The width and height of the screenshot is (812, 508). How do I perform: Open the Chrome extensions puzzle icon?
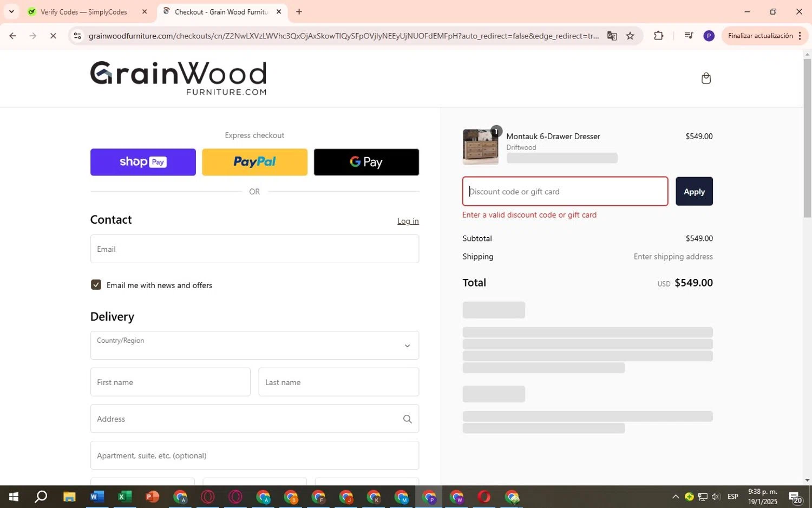658,36
